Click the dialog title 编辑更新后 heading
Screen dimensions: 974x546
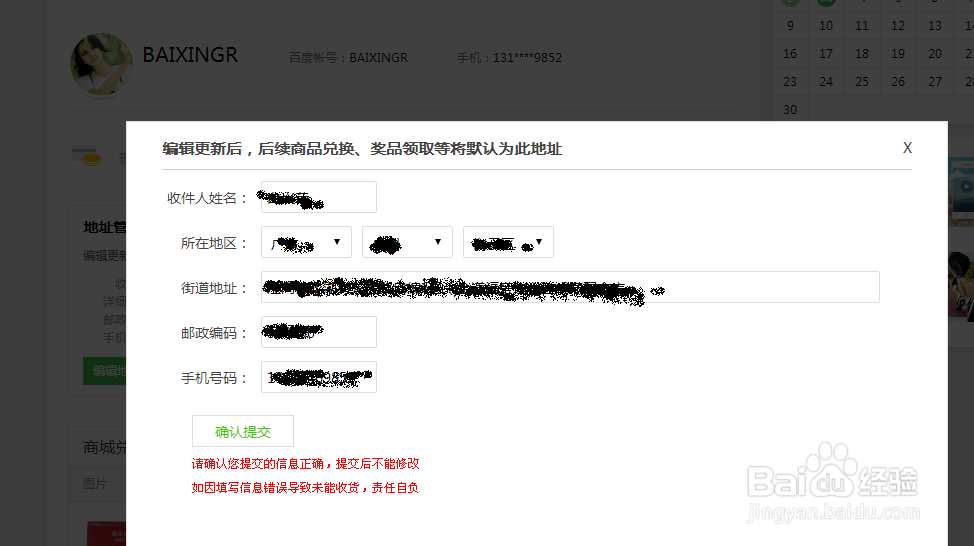tap(362, 148)
